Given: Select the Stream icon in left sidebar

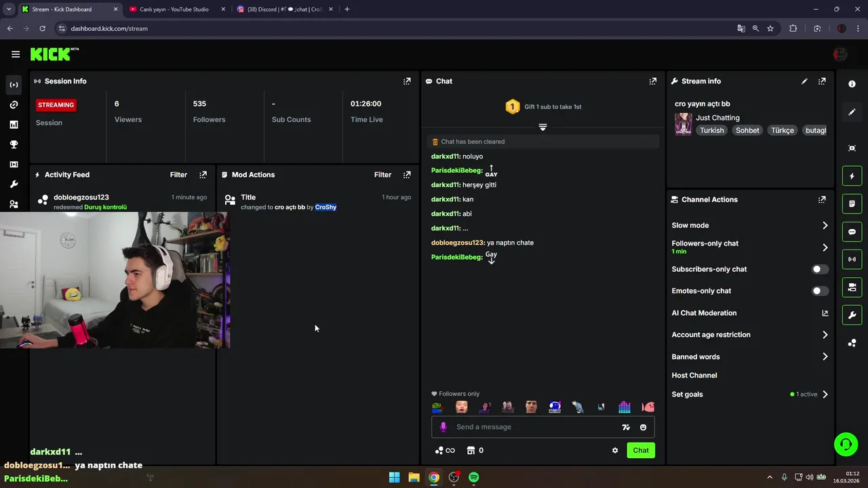Looking at the screenshot, I should 14,85.
